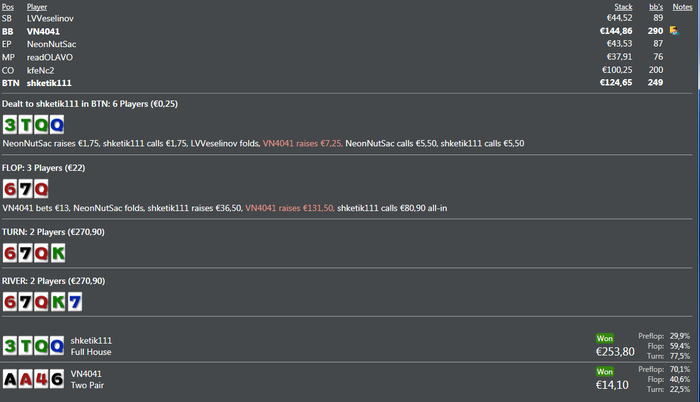Sort by the bb's column header

(x=654, y=7)
